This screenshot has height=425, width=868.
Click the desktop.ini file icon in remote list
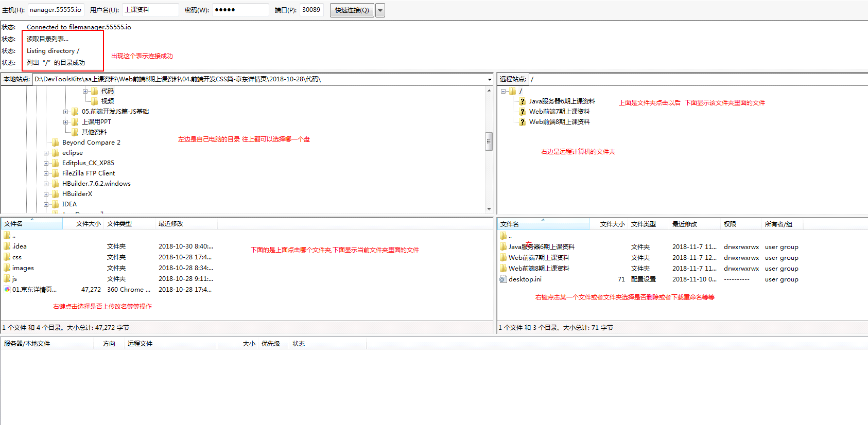coord(504,279)
